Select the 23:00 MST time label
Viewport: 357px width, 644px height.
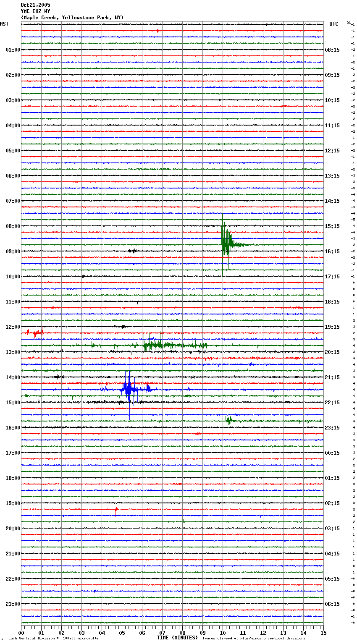[13, 604]
